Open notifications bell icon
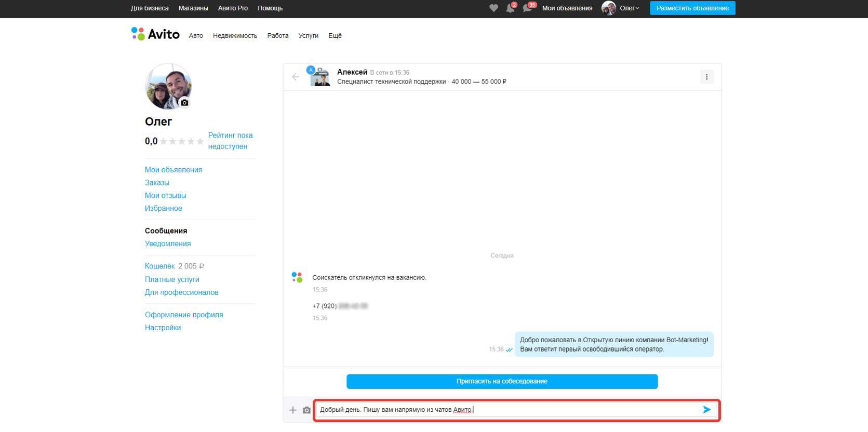 tap(510, 8)
